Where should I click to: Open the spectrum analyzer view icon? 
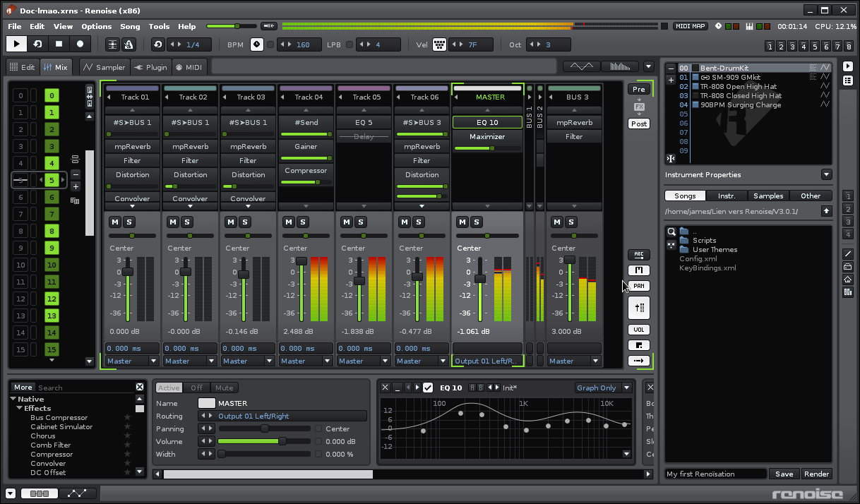click(x=619, y=66)
